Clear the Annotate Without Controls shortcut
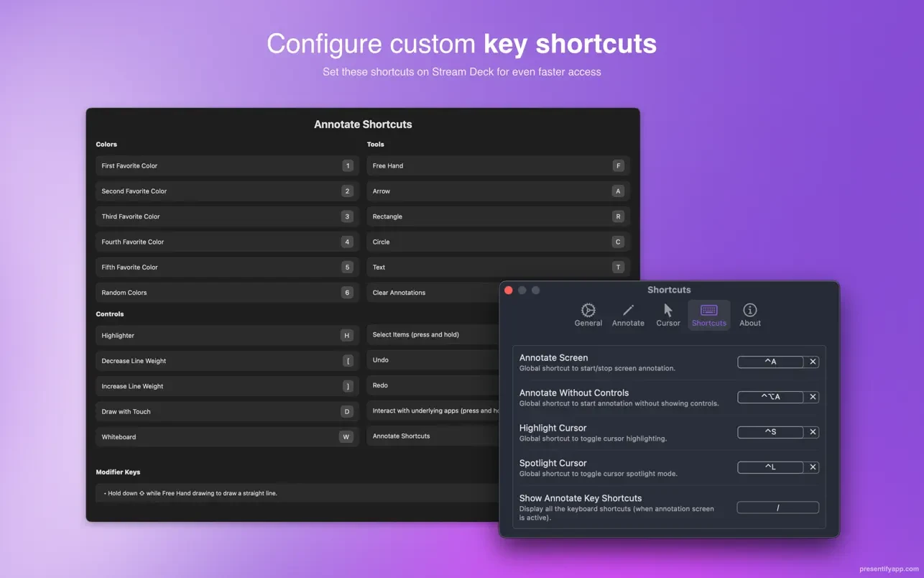Screen dimensions: 924x578 (813, 397)
